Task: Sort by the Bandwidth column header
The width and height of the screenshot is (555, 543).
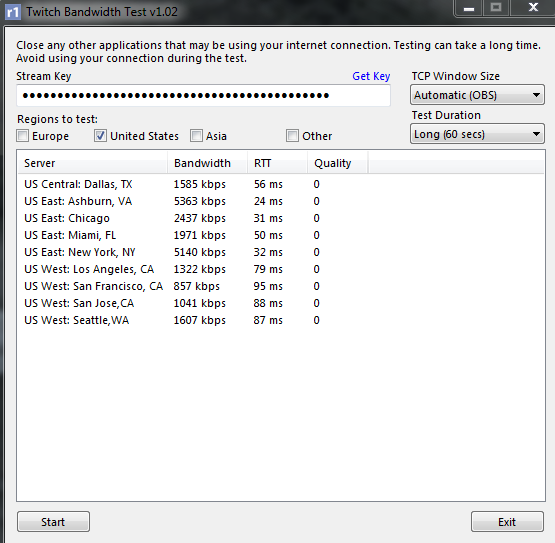Action: tap(207, 163)
